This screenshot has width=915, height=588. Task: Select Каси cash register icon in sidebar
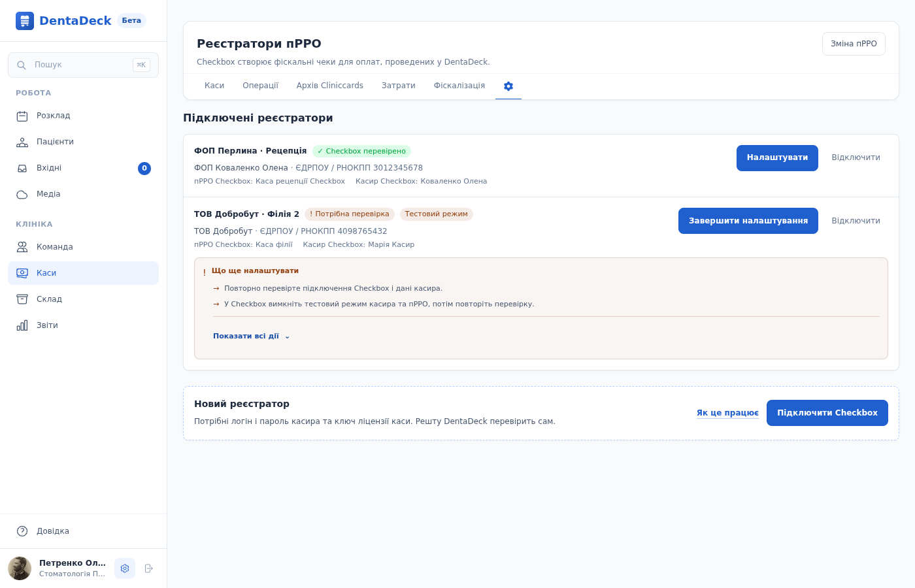(x=22, y=273)
